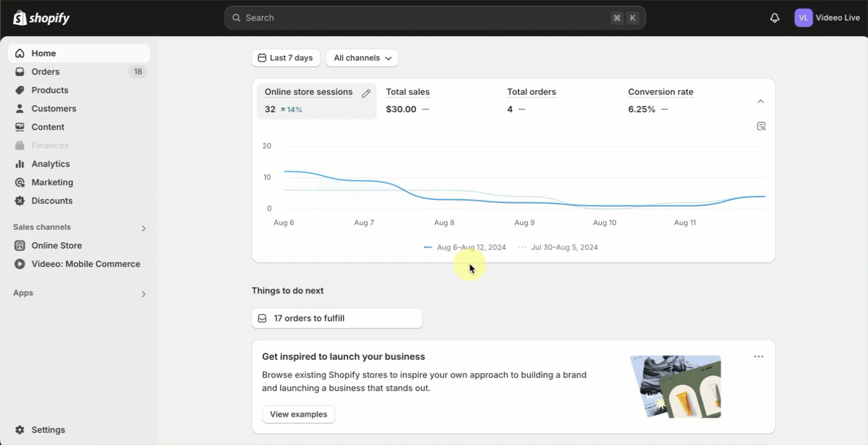Screen dimensions: 868x445
Task: Open the notifications bell
Action: (x=774, y=18)
